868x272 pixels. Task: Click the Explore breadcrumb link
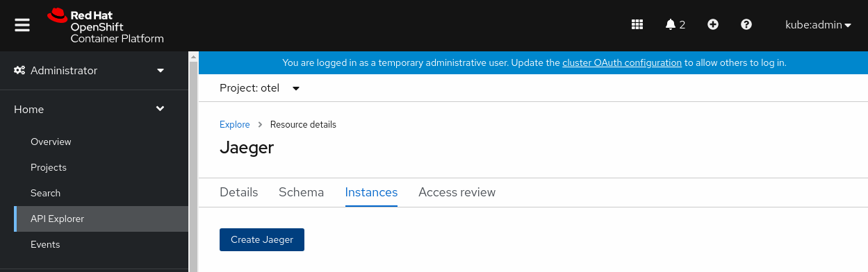point(234,125)
